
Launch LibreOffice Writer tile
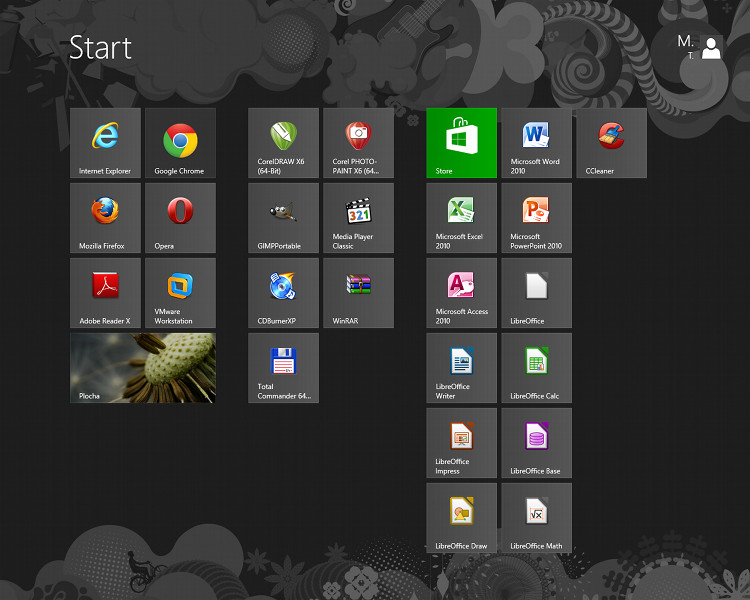(x=462, y=368)
